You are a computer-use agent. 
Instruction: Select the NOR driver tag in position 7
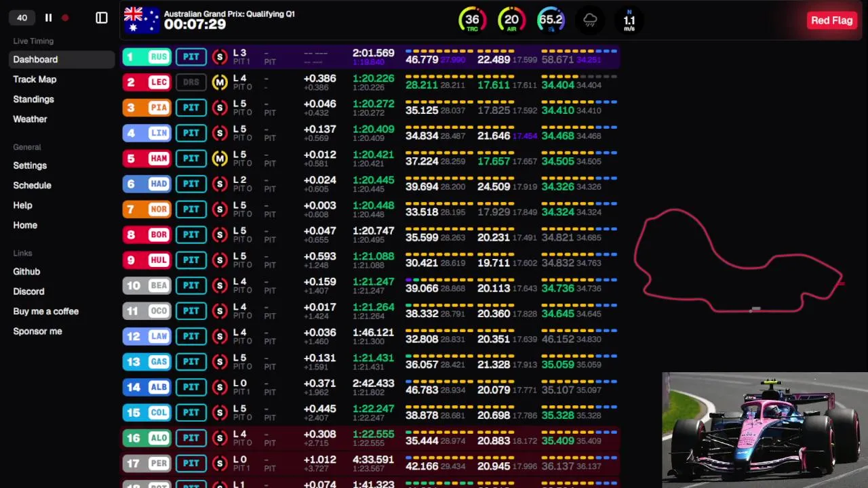coord(146,209)
